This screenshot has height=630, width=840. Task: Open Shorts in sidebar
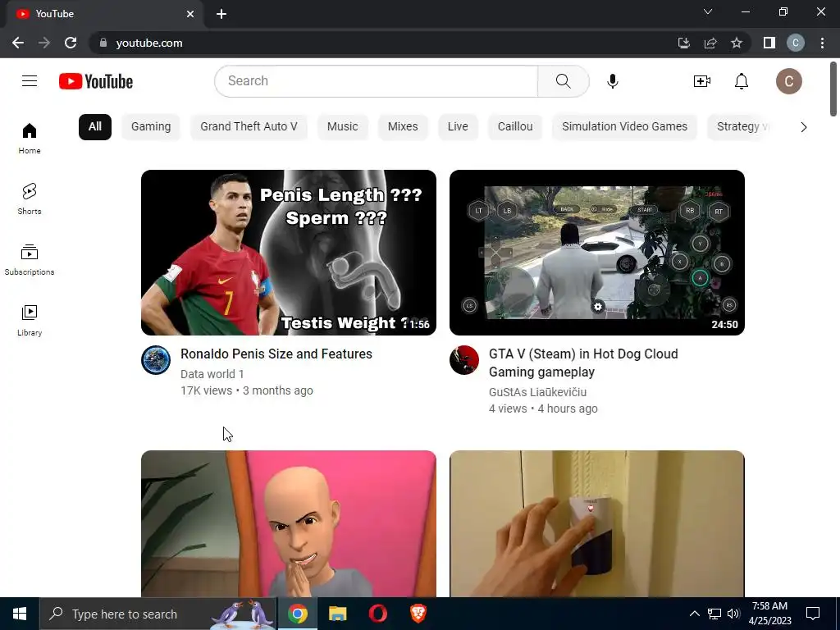pyautogui.click(x=30, y=199)
